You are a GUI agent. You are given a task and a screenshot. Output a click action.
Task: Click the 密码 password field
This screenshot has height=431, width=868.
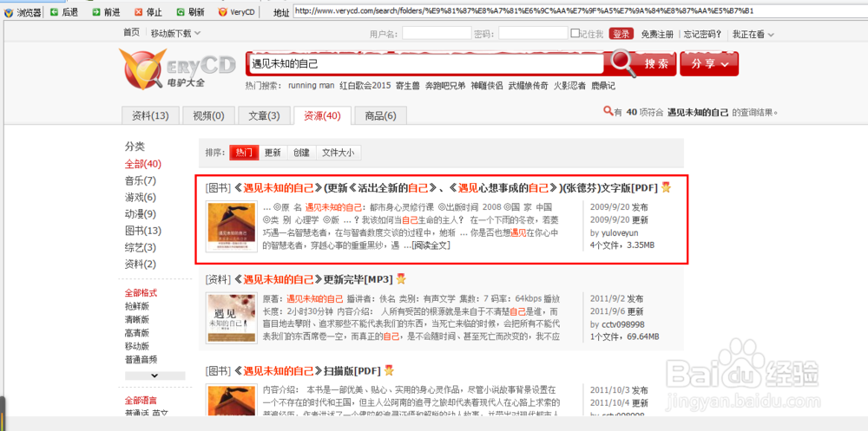(x=533, y=34)
